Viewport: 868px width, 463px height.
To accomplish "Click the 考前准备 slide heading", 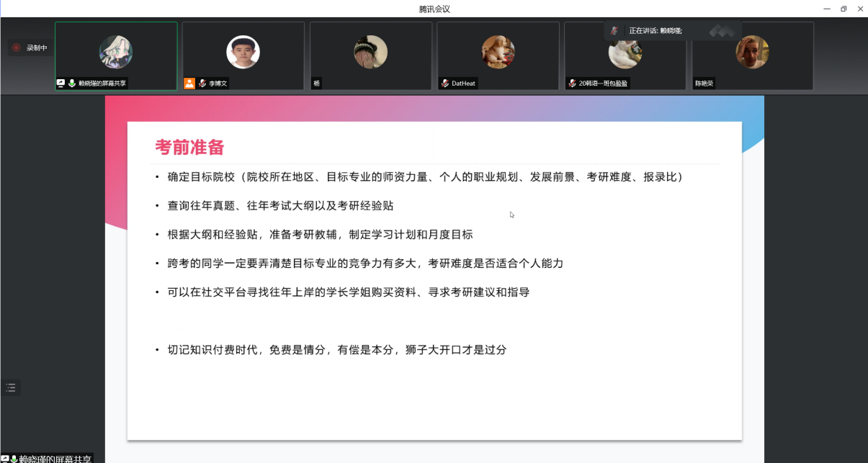I will [189, 148].
